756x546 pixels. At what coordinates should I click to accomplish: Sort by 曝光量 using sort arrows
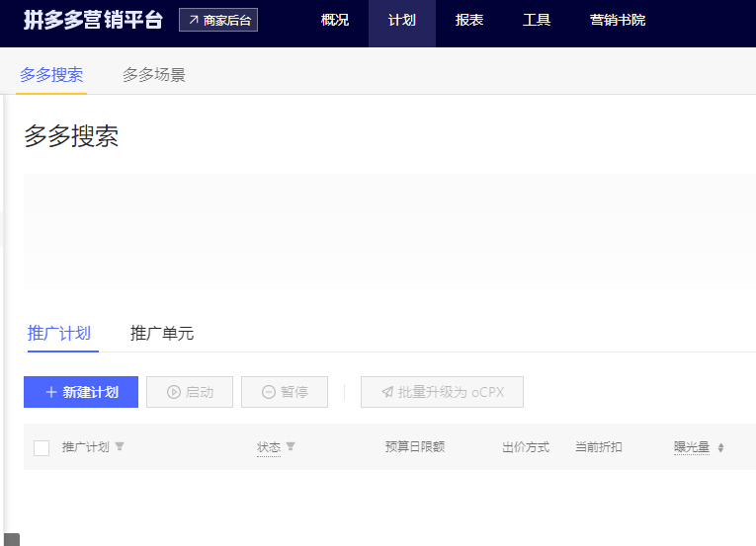720,447
